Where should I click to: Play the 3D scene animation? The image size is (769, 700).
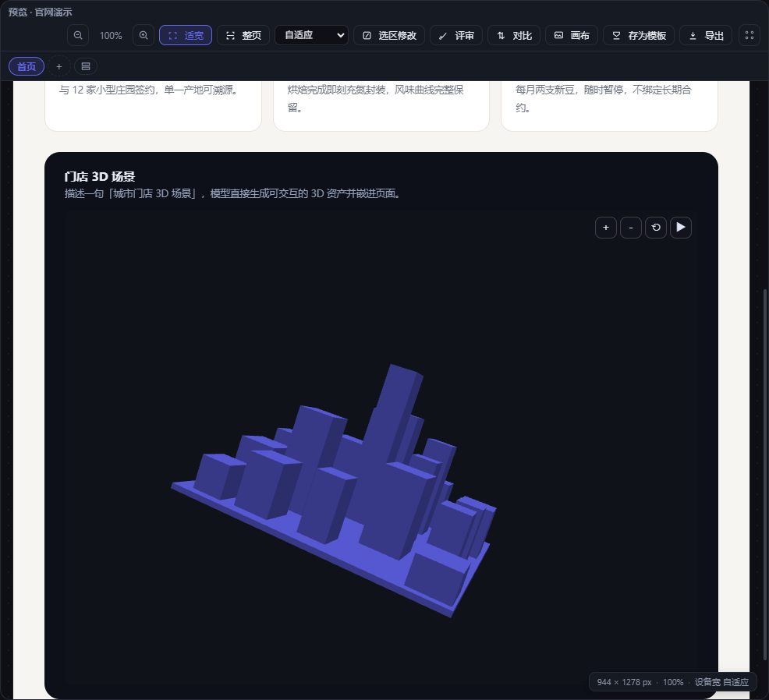click(x=681, y=228)
